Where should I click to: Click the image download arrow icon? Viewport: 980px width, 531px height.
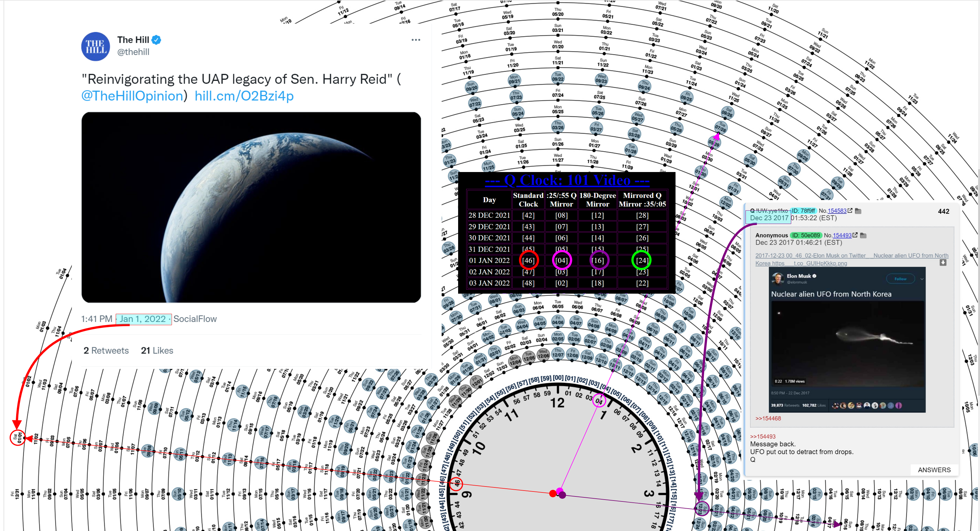943,263
